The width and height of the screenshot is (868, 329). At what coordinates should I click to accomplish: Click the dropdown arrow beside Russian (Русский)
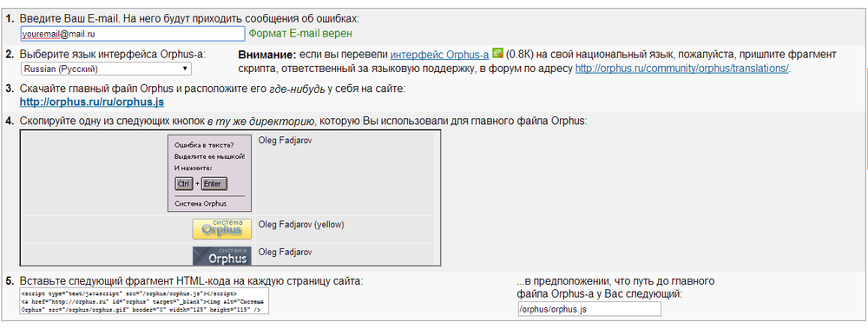pyautogui.click(x=185, y=69)
